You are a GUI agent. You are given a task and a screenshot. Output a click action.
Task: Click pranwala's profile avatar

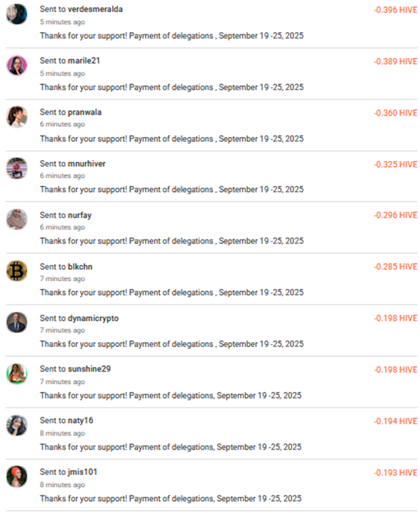point(17,117)
